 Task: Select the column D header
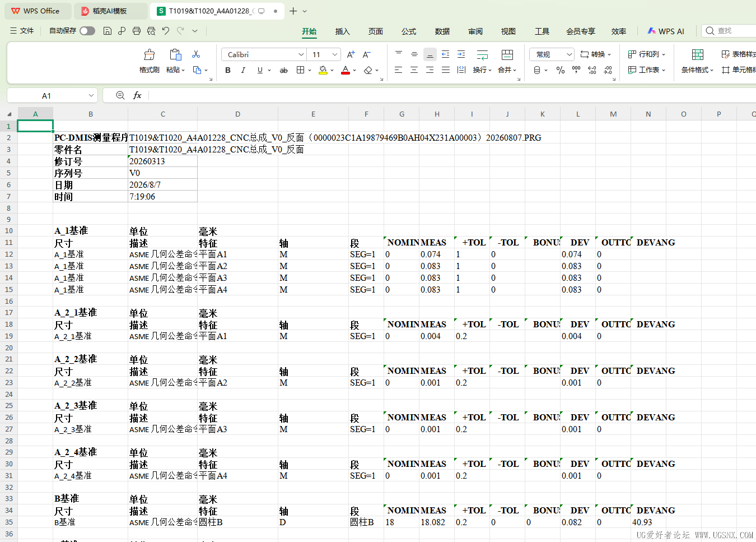pos(237,114)
